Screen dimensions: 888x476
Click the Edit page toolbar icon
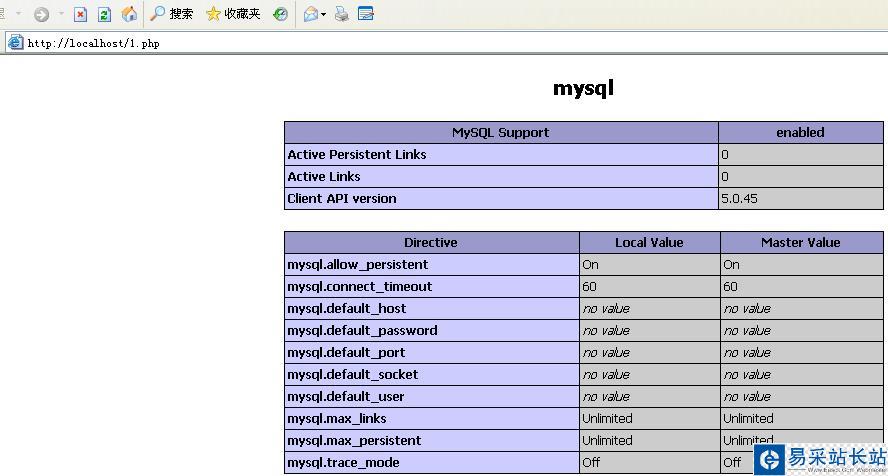point(366,14)
